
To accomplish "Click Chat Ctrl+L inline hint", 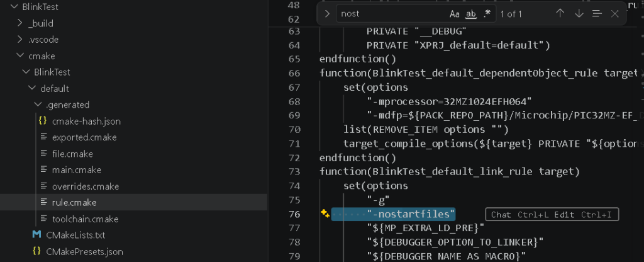I will point(520,214).
